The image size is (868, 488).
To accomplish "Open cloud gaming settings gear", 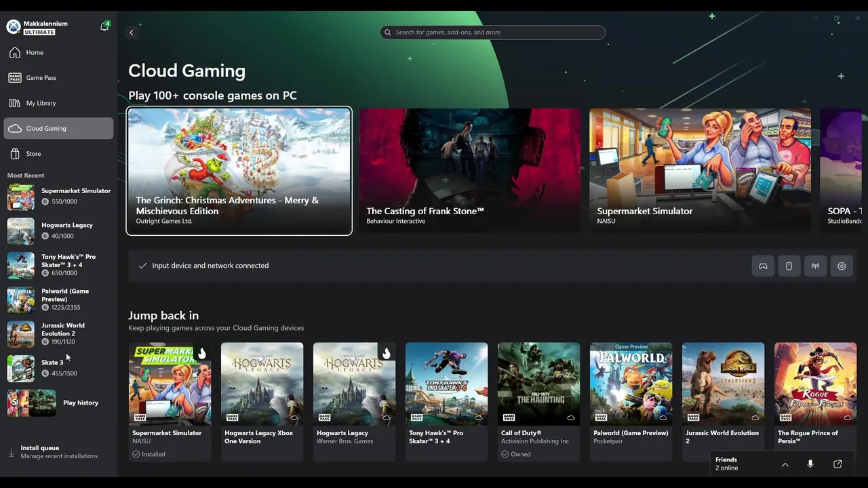I will point(842,266).
